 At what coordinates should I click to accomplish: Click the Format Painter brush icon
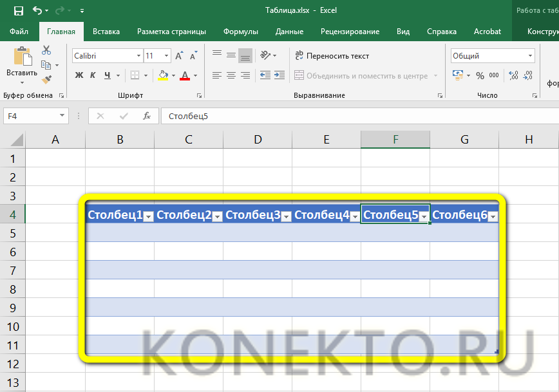pos(46,79)
